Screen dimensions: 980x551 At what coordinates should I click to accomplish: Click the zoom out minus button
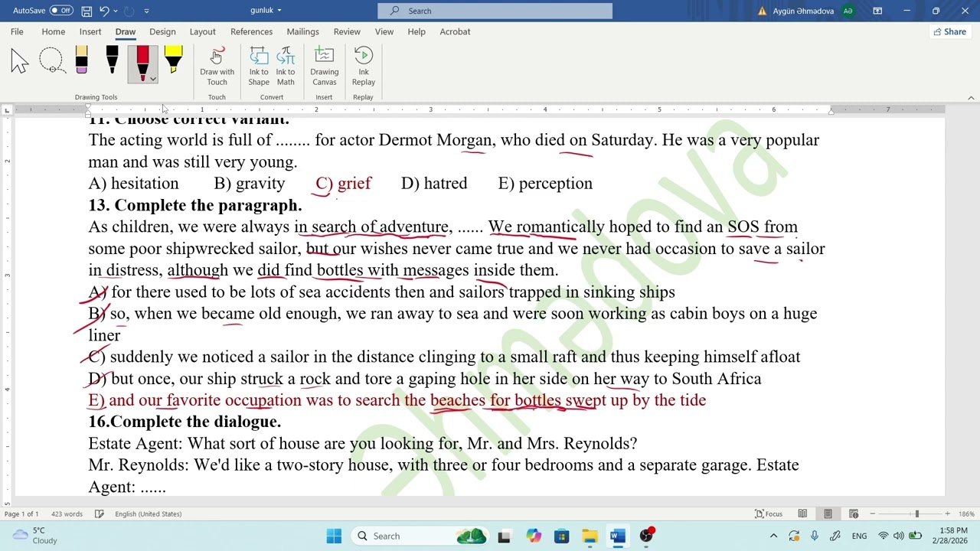click(x=873, y=514)
